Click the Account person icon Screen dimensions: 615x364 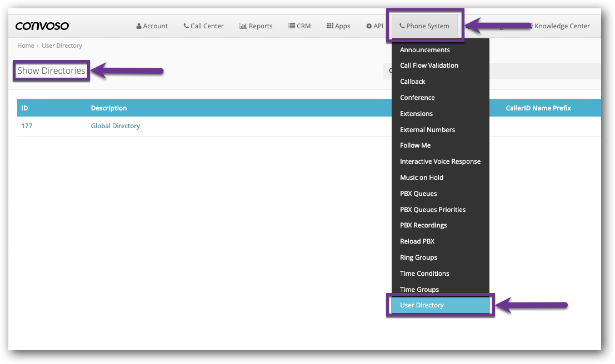coord(138,26)
